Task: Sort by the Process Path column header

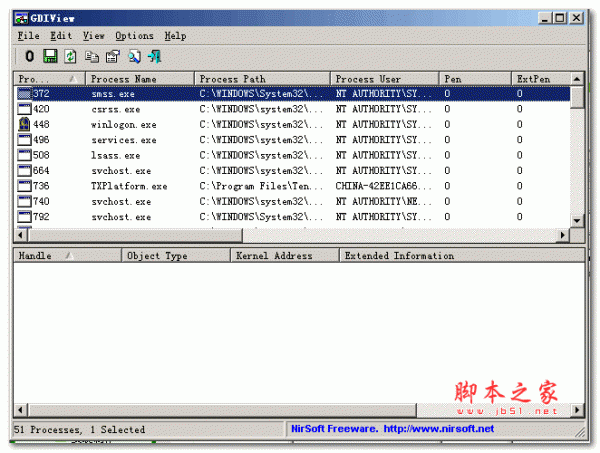Action: (x=262, y=79)
